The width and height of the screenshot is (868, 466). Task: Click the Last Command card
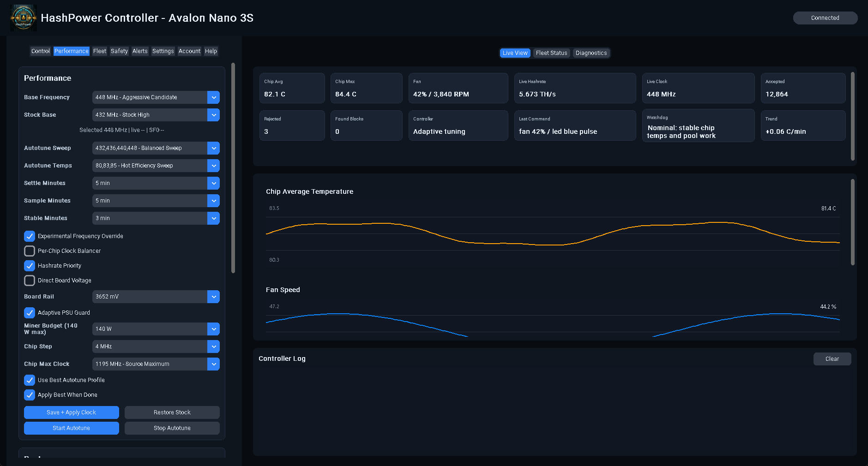point(575,125)
